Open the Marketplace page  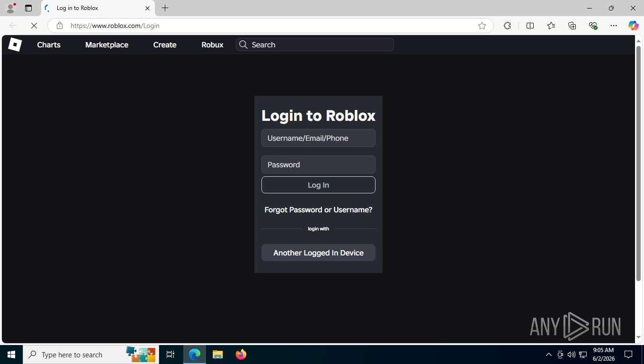coord(107,45)
